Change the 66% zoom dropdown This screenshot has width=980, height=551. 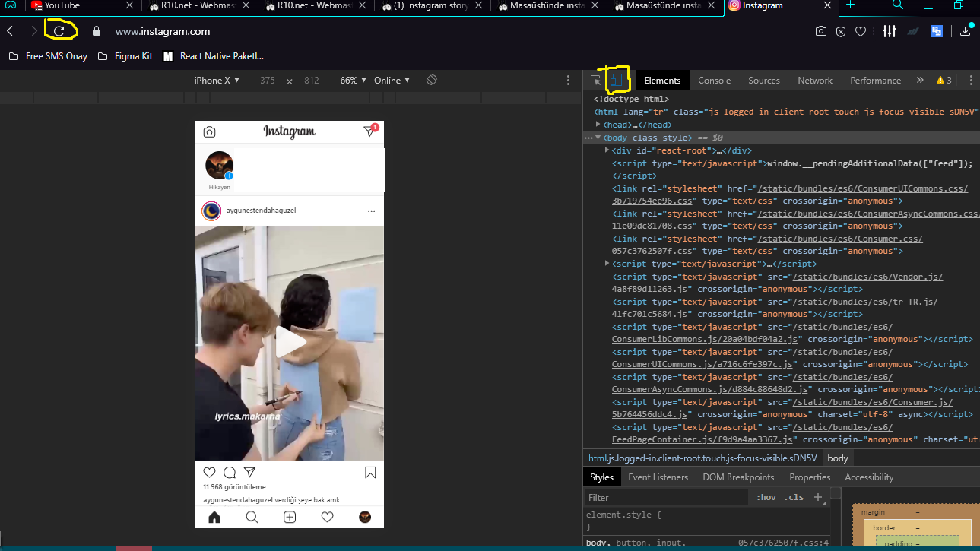click(x=354, y=80)
